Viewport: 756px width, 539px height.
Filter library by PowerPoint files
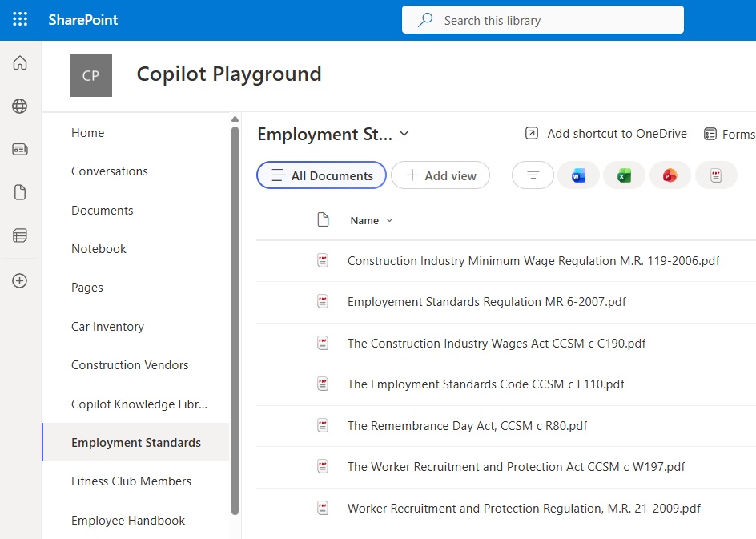pyautogui.click(x=670, y=175)
